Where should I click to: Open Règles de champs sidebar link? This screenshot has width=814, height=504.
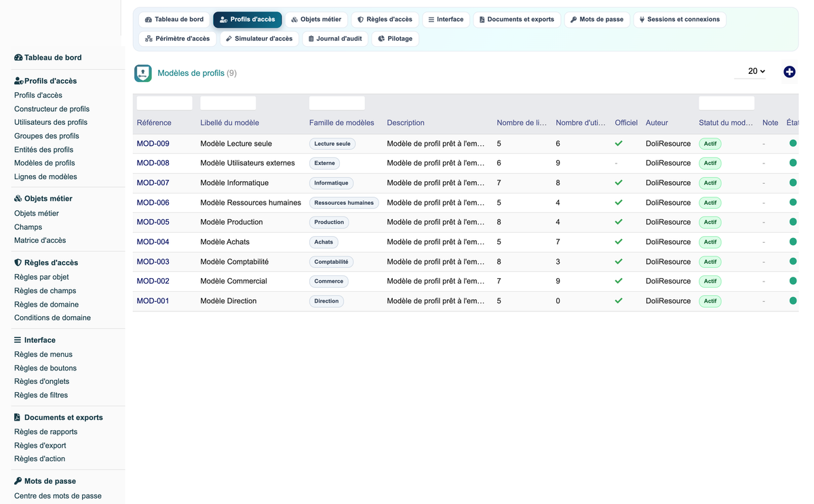(45, 291)
